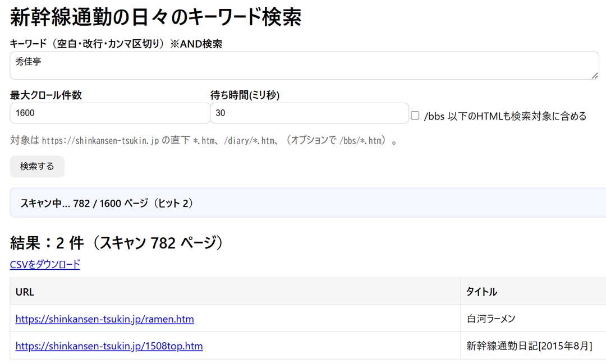The height and width of the screenshot is (364, 606).
Task: Select the 白河ラーメン title cell
Action: click(490, 319)
